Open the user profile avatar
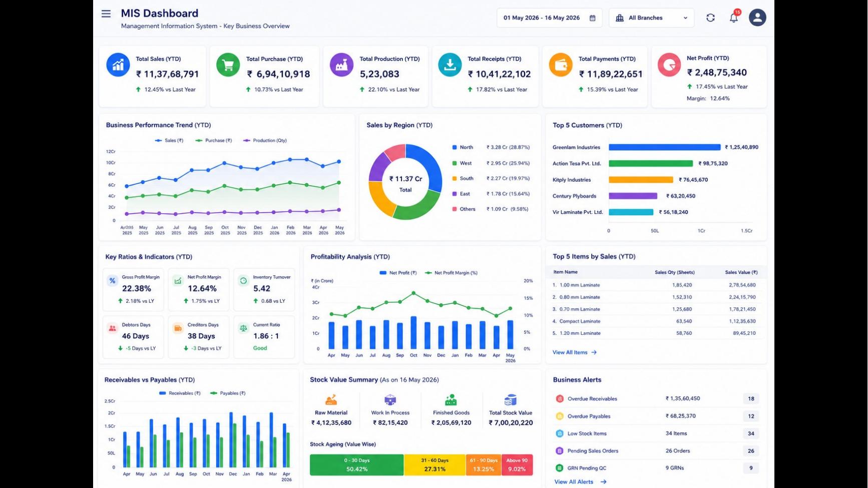This screenshot has height=488, width=868. pos(757,18)
